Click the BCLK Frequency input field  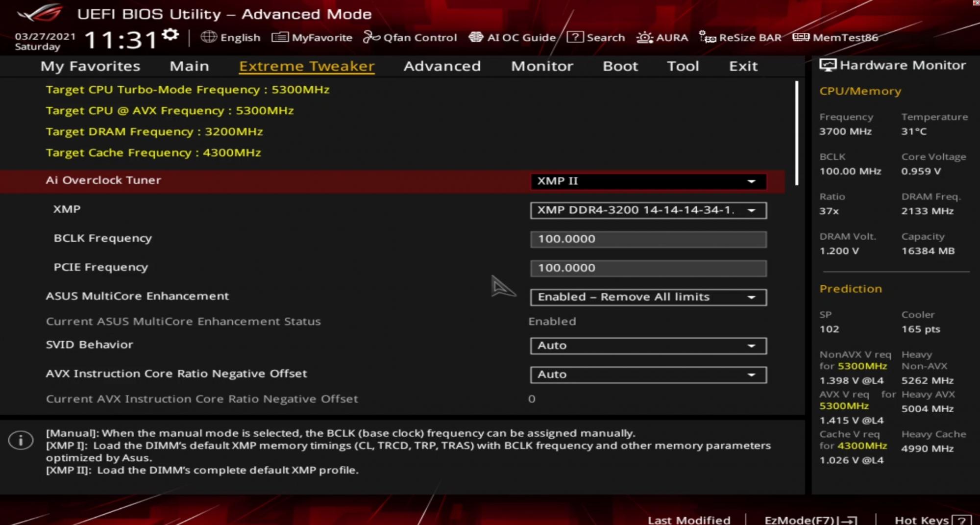tap(648, 239)
